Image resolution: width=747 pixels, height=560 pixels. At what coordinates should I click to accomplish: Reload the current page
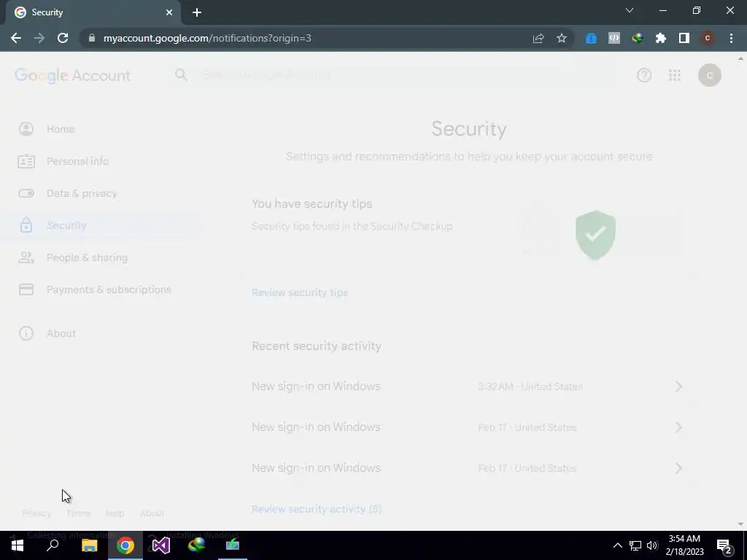pos(63,38)
